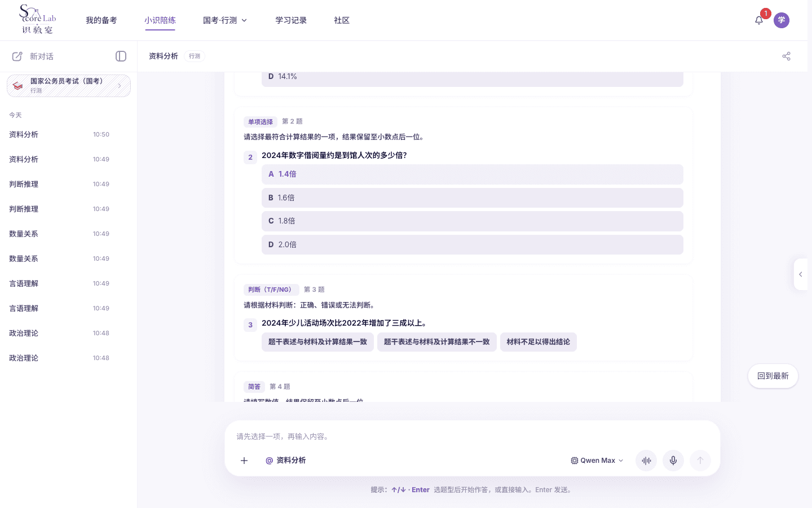Choose 材料不足以得出结论

[539, 342]
